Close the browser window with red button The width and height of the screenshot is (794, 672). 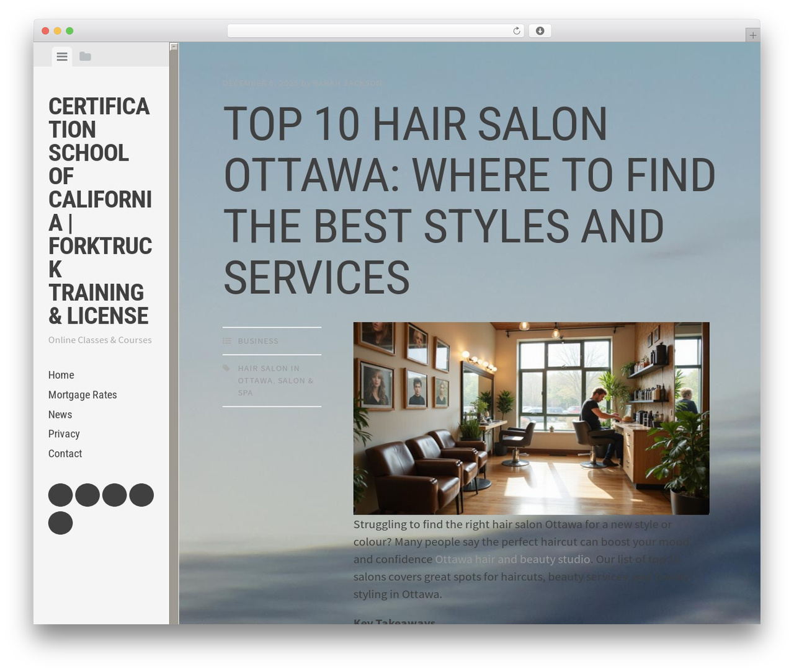[x=45, y=31]
